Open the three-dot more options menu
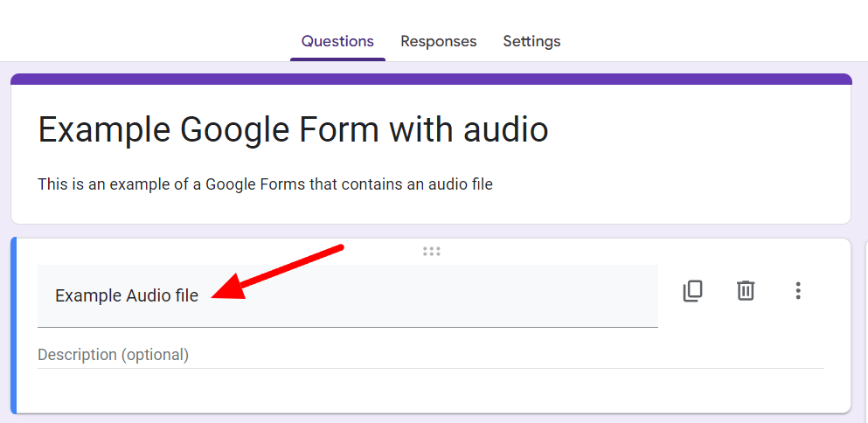 (798, 291)
